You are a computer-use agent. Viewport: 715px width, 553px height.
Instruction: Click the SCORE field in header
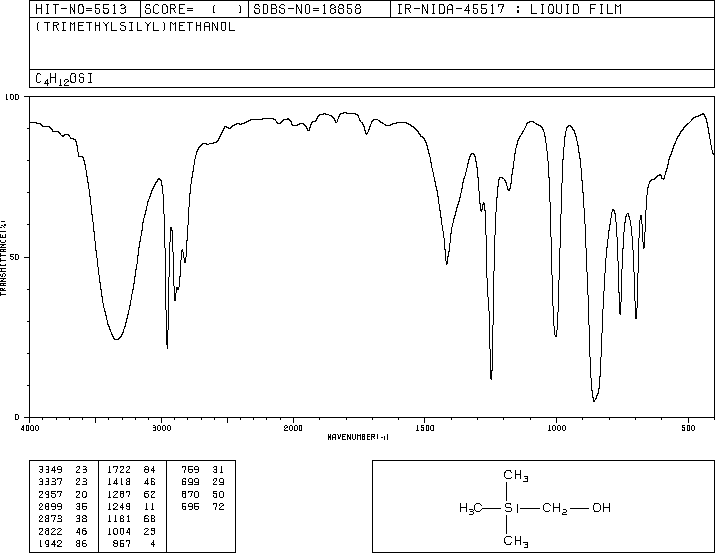[x=194, y=9]
